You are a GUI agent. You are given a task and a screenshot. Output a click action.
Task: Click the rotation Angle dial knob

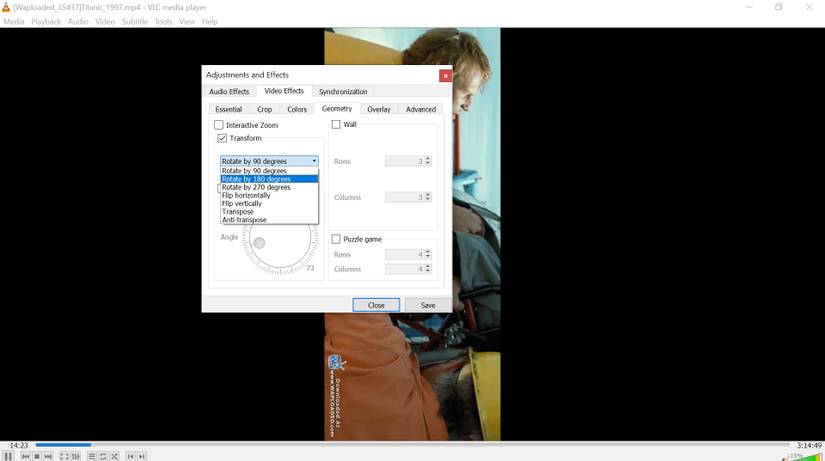tap(259, 243)
